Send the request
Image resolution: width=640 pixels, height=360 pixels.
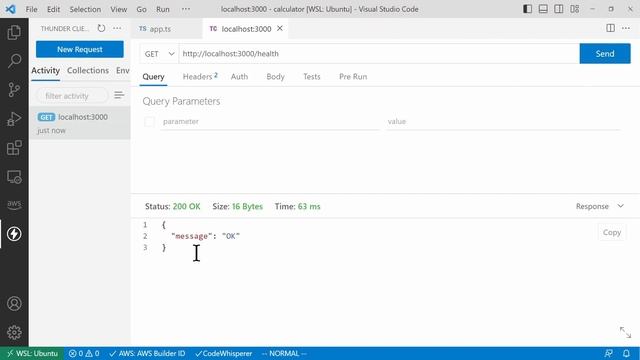click(x=605, y=53)
